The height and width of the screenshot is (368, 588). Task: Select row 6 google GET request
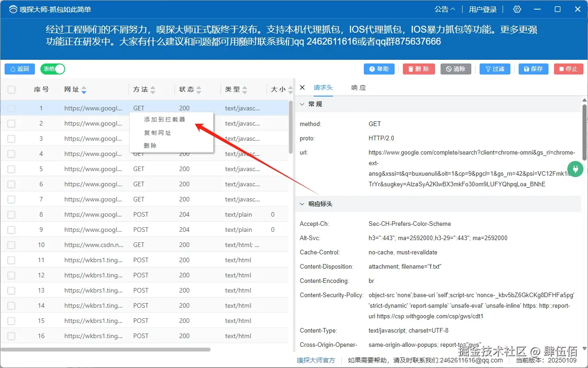[x=144, y=184]
